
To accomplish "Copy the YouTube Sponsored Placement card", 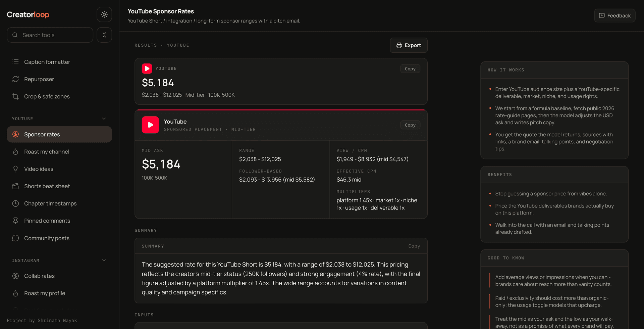I will tap(410, 125).
